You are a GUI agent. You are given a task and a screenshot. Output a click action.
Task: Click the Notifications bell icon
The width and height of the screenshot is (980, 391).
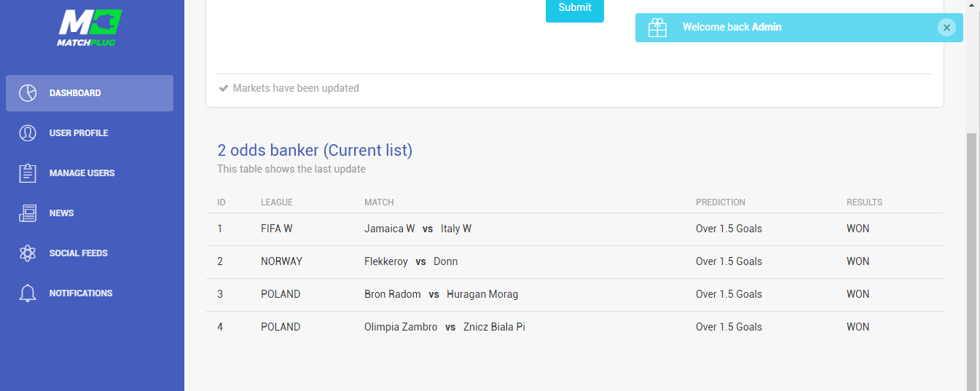(x=28, y=293)
